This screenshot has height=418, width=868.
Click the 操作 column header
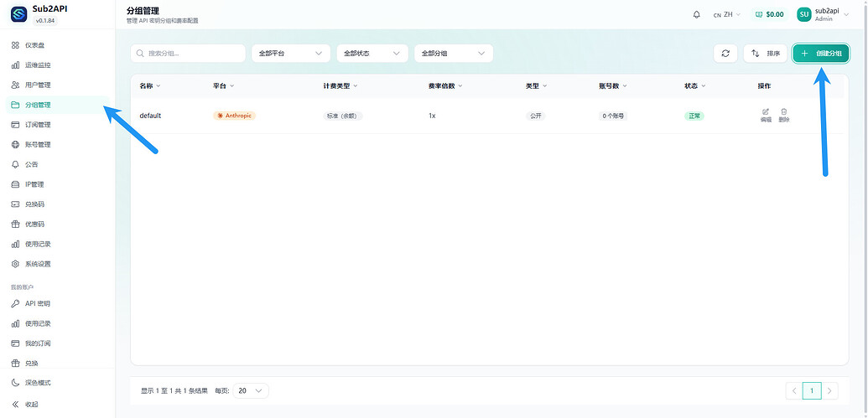pos(764,86)
